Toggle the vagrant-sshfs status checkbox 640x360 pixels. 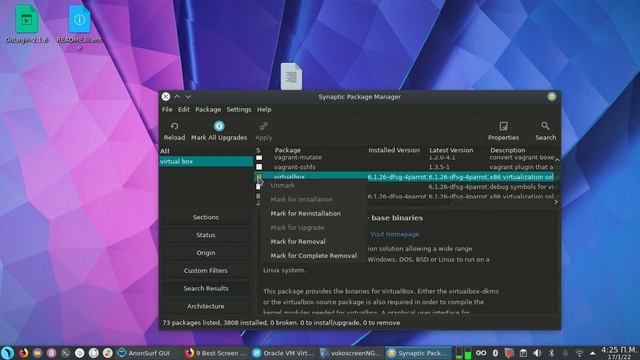click(x=259, y=167)
